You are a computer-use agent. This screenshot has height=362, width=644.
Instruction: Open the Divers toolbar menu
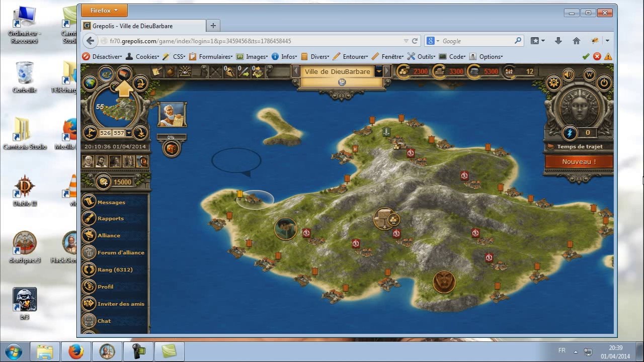tap(315, 57)
